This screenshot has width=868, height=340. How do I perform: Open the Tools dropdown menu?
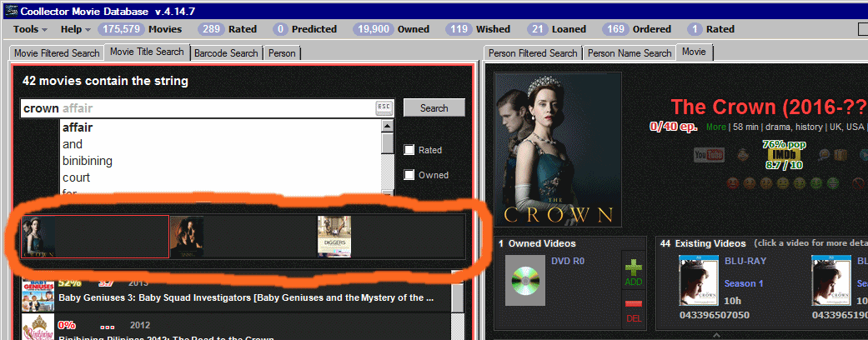pyautogui.click(x=30, y=29)
